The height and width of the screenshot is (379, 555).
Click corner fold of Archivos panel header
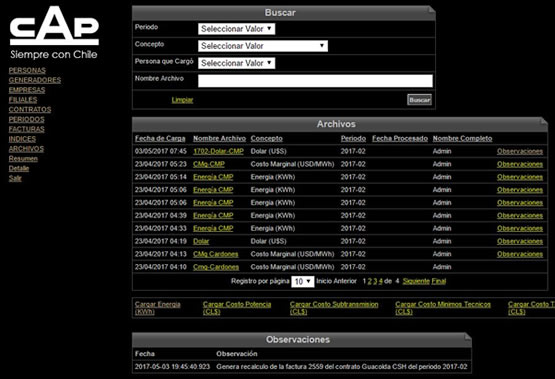[543, 122]
